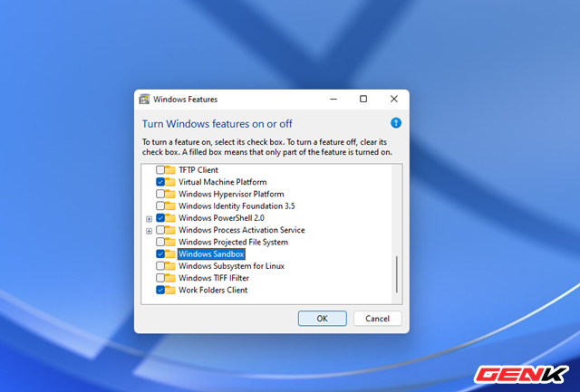Expand Windows Process Activation Service node
This screenshot has height=392, width=580.
pyautogui.click(x=149, y=231)
